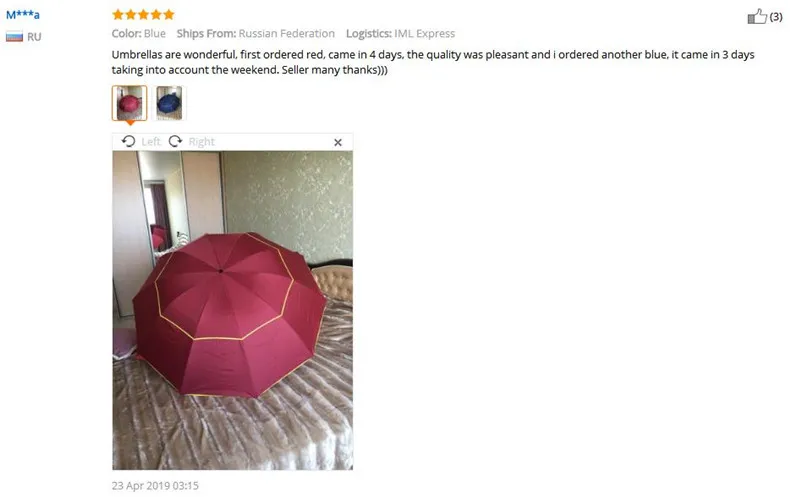Click the helpful vote count (3)

click(776, 17)
